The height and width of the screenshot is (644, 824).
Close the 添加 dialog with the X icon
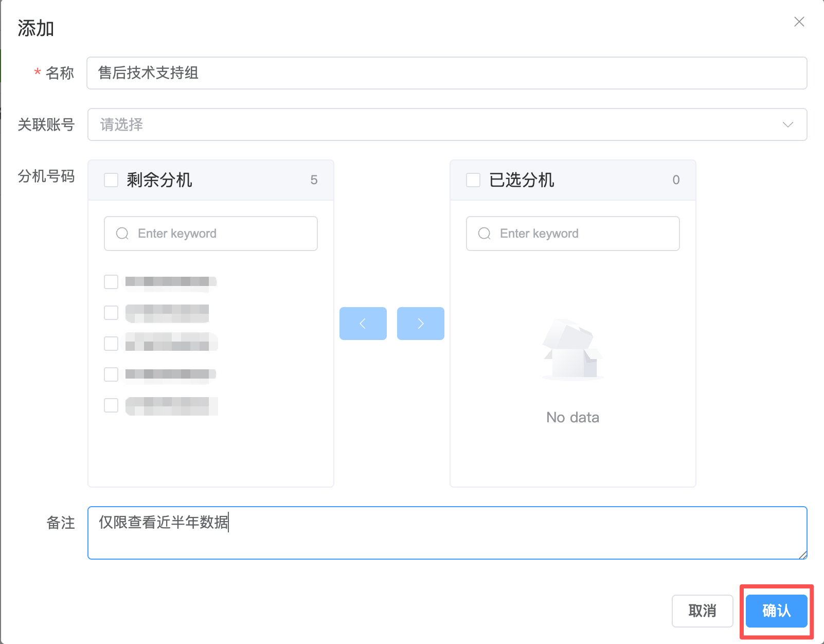[799, 22]
